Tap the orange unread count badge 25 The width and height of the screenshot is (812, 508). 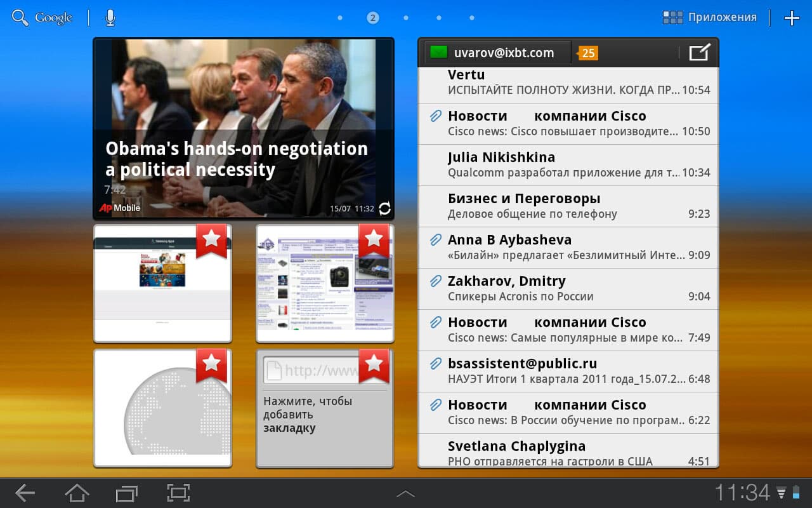[588, 53]
